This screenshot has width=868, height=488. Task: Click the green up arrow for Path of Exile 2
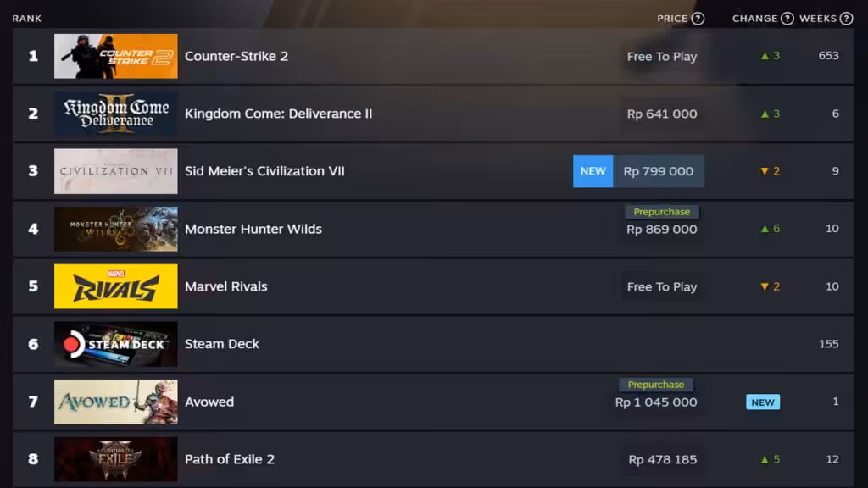click(765, 459)
